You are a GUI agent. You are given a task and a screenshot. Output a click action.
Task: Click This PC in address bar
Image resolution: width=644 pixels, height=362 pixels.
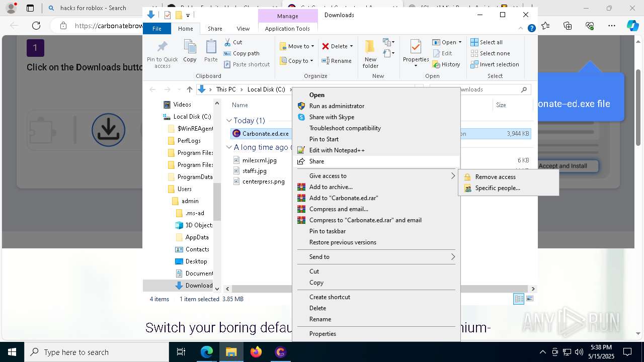(226, 89)
